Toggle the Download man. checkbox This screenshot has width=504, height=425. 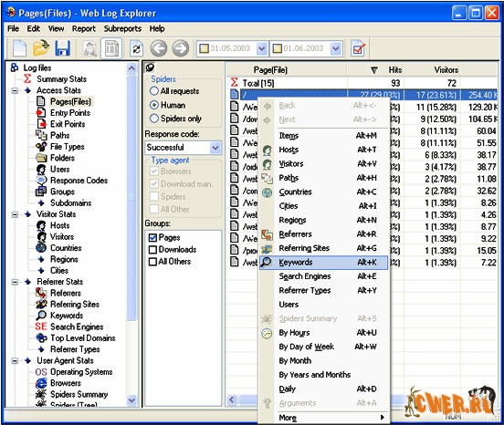pyautogui.click(x=154, y=183)
